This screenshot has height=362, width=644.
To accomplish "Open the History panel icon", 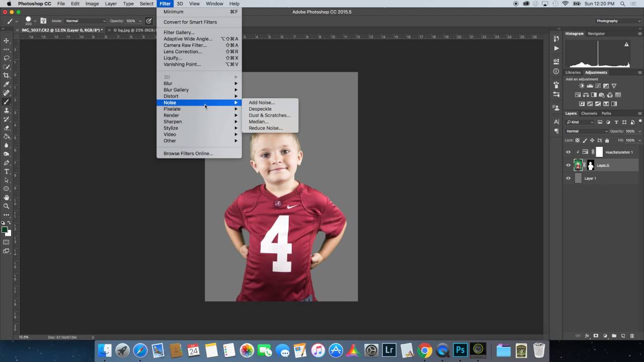I will click(556, 39).
